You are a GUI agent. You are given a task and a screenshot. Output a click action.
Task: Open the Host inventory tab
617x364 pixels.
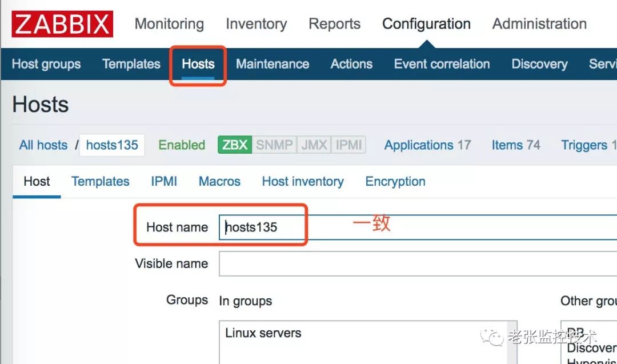click(303, 182)
